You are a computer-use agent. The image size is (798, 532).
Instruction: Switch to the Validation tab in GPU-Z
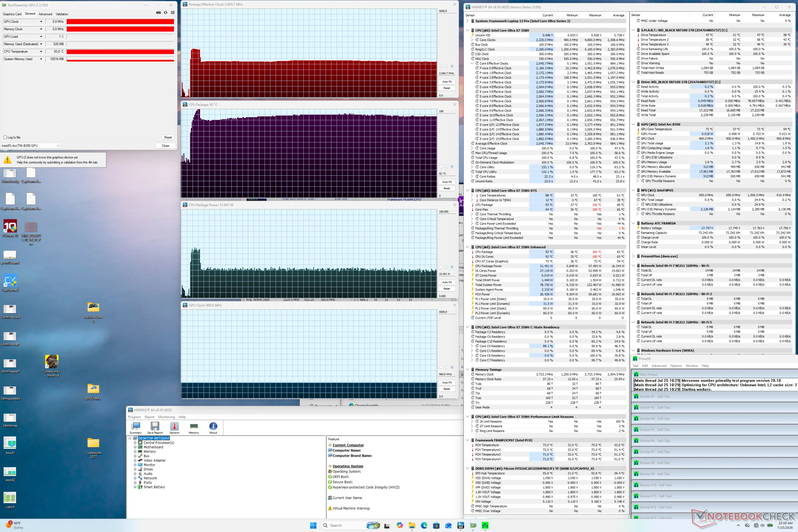(x=62, y=14)
